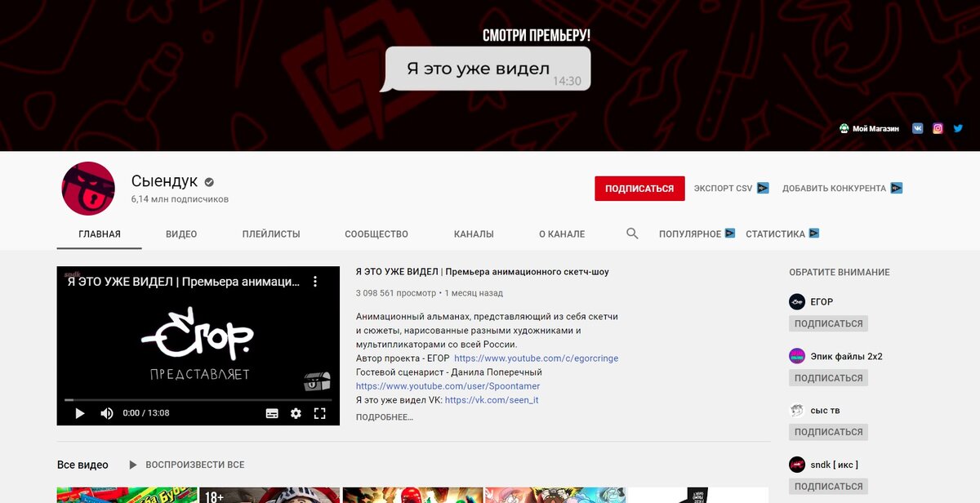980x503 pixels.
Task: Play the featured video with play button
Action: [80, 413]
